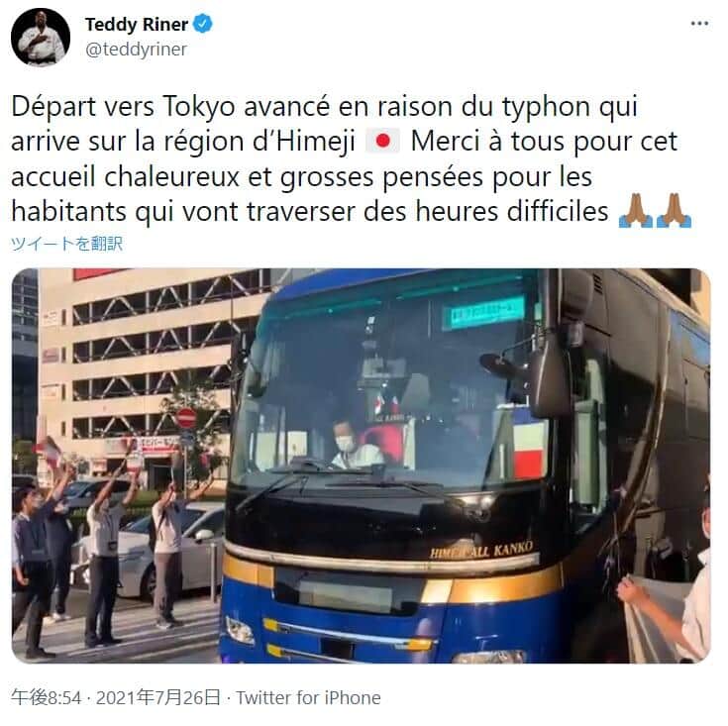Click the ツイートを翻訳 translate link
Screen dimensions: 728x726
coord(67,244)
